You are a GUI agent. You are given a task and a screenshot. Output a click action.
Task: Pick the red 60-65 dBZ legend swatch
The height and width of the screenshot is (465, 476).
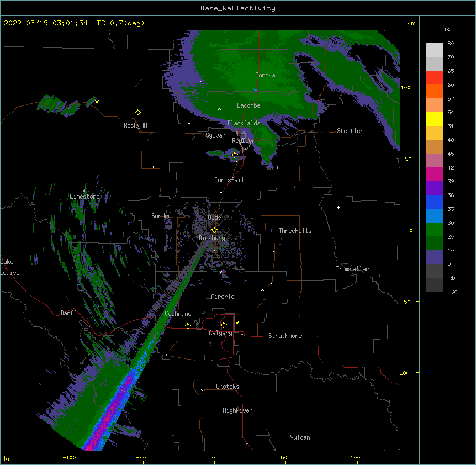434,78
